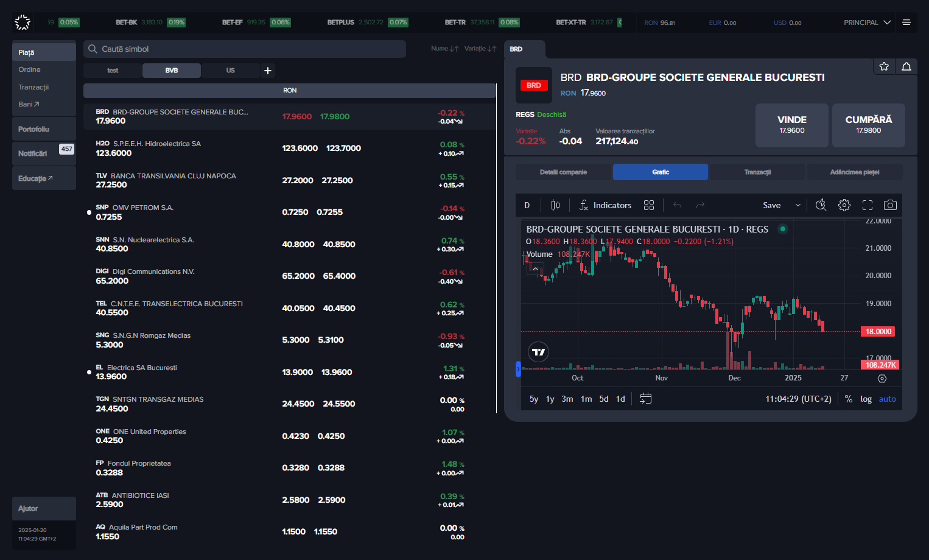Image resolution: width=929 pixels, height=560 pixels.
Task: Add a new watchlist tab
Action: [x=268, y=71]
